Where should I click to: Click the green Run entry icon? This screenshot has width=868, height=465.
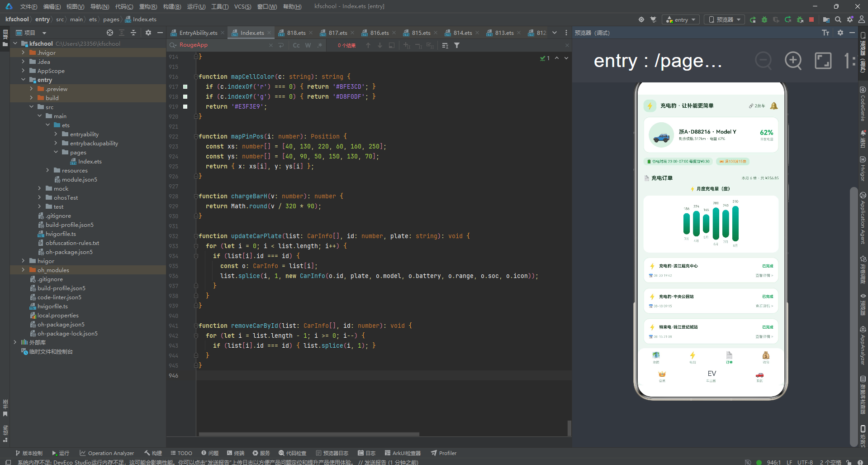[x=753, y=19]
